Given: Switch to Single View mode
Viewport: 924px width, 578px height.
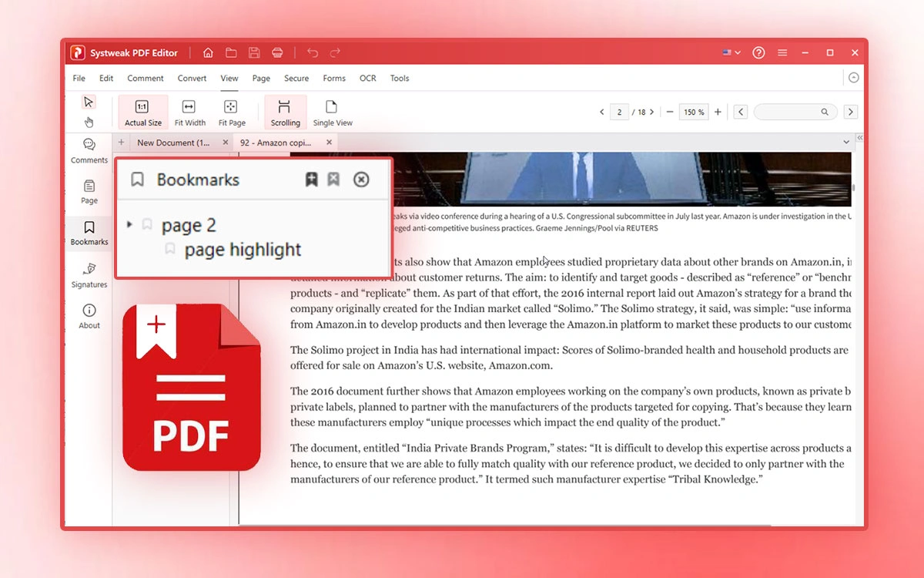Looking at the screenshot, I should 333,113.
